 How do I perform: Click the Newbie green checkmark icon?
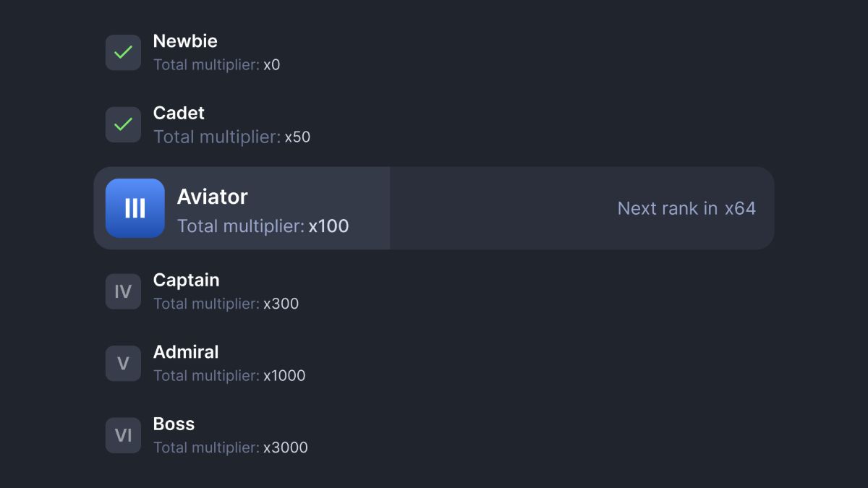(123, 53)
